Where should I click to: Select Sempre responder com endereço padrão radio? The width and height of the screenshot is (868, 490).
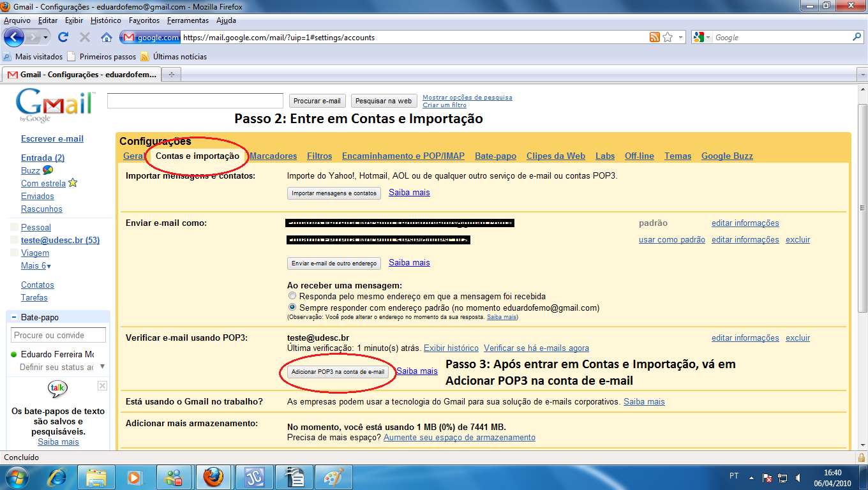(292, 307)
